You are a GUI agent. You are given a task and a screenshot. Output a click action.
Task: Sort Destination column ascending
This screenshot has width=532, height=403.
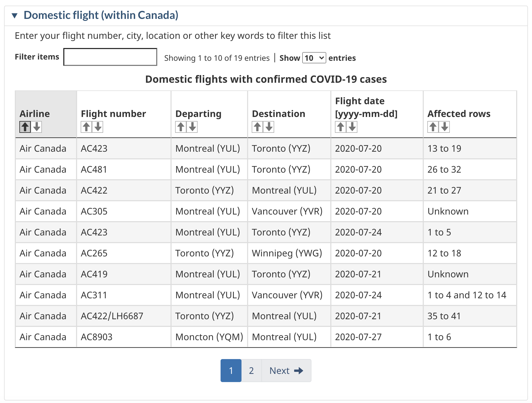tap(257, 127)
